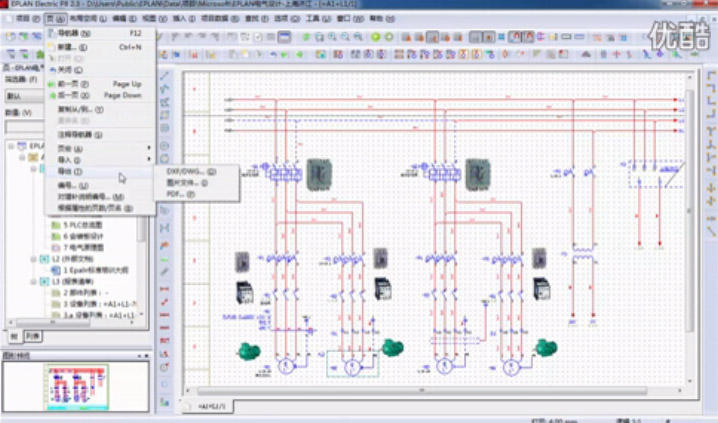The width and height of the screenshot is (718, 423).
Task: Select the line drawing tool in vertical toolbar
Action: pos(165,76)
